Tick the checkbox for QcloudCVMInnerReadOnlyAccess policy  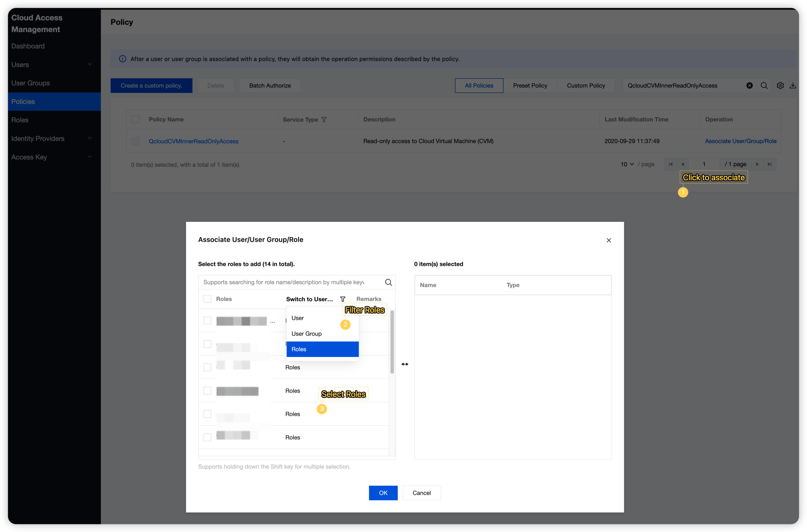135,141
